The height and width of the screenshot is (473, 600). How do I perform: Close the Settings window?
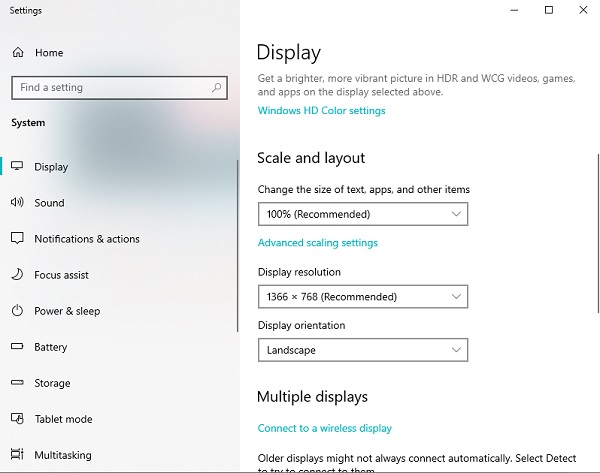pos(583,10)
